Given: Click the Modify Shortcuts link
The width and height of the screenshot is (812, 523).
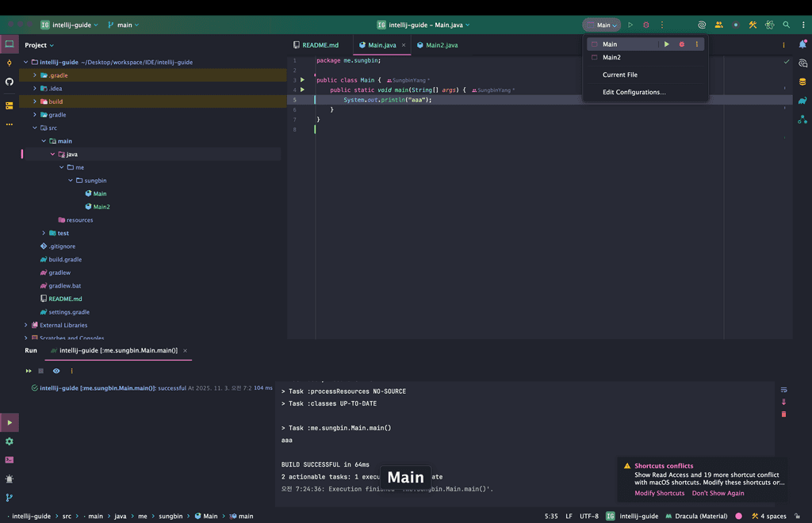Looking at the screenshot, I should pyautogui.click(x=659, y=493).
